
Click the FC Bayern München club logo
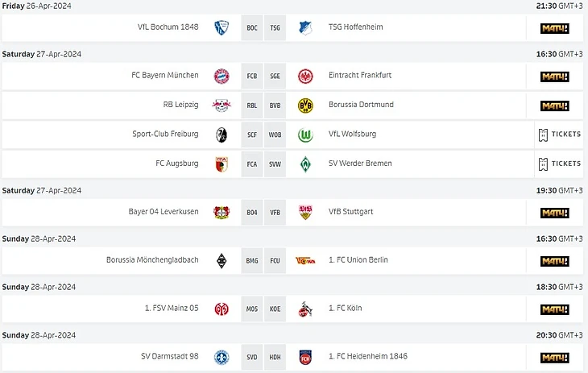pos(222,76)
